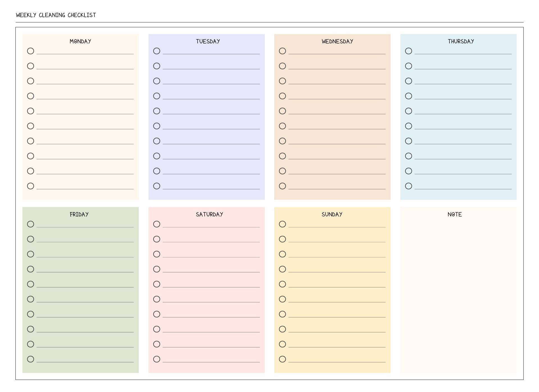
Task: Check the first circle under TUESDAY
Action: click(x=157, y=51)
